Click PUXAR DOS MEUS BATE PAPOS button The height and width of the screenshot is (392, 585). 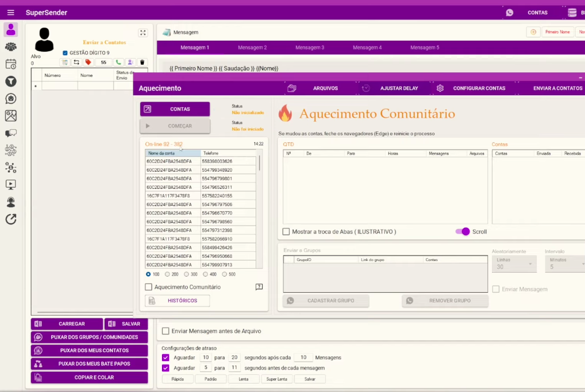point(90,364)
